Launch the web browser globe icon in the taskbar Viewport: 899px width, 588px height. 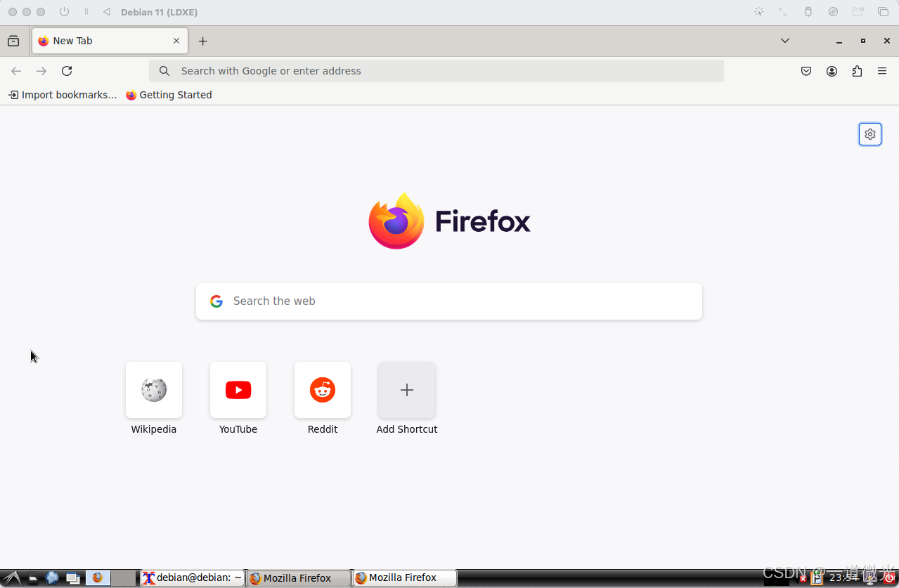52,578
